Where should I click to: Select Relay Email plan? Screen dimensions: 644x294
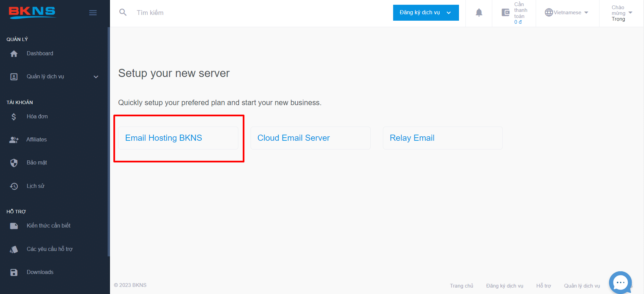point(443,138)
